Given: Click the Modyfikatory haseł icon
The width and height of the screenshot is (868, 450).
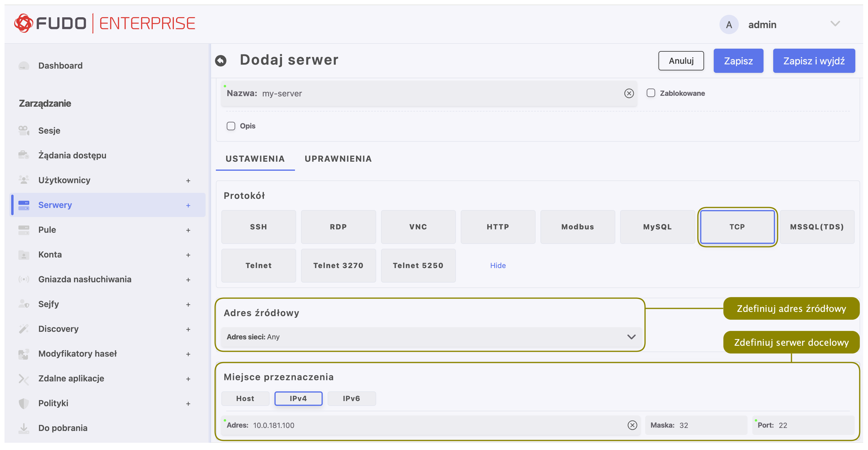Looking at the screenshot, I should pyautogui.click(x=24, y=354).
